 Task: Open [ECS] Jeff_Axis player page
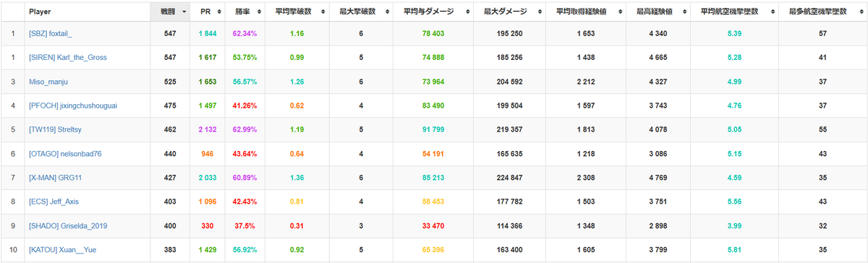tap(55, 202)
